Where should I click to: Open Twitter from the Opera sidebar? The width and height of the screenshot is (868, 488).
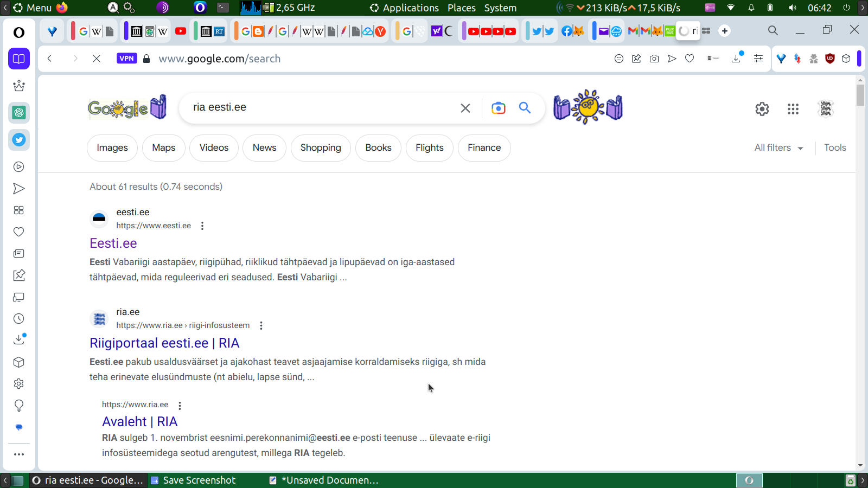[19, 140]
